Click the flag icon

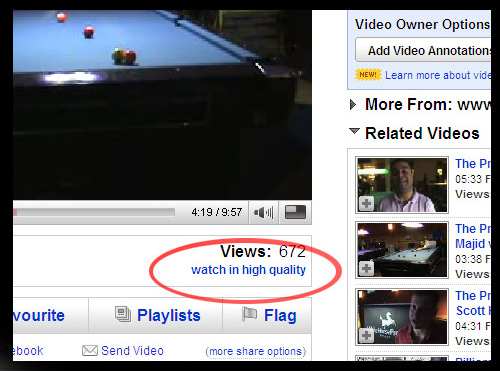click(249, 314)
